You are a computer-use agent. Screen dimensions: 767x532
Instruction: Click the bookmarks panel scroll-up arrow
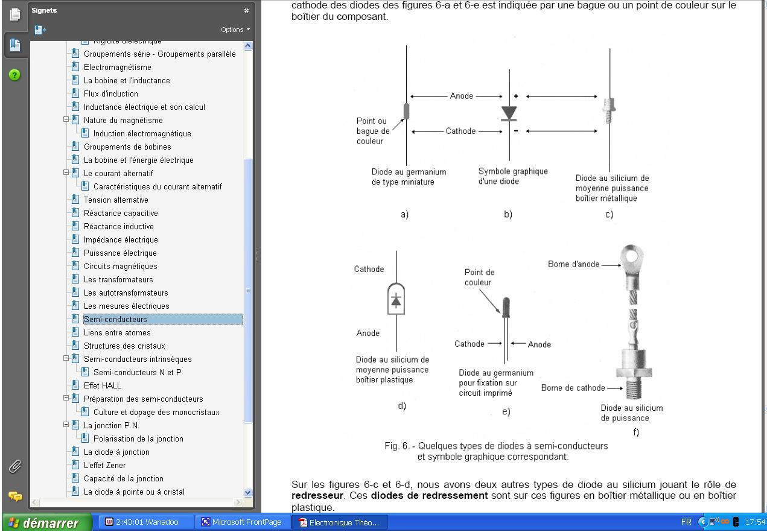click(247, 46)
